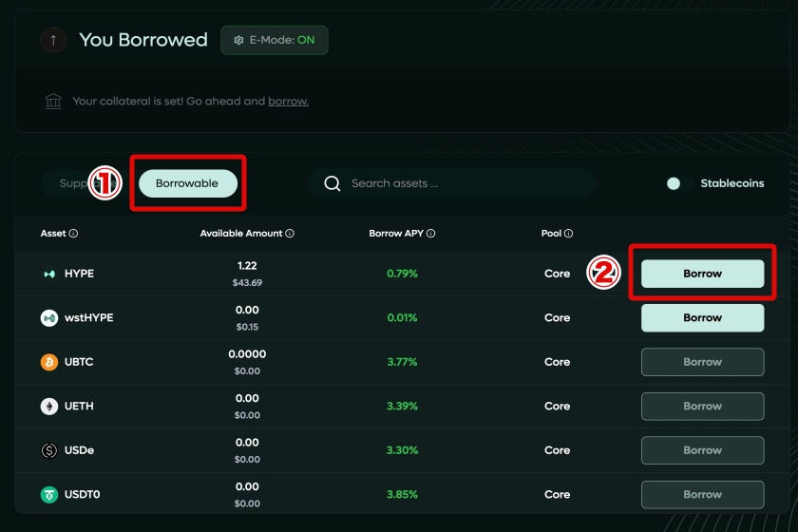Click the You Borrowed heading
Image resolution: width=798 pixels, height=532 pixels.
(143, 40)
